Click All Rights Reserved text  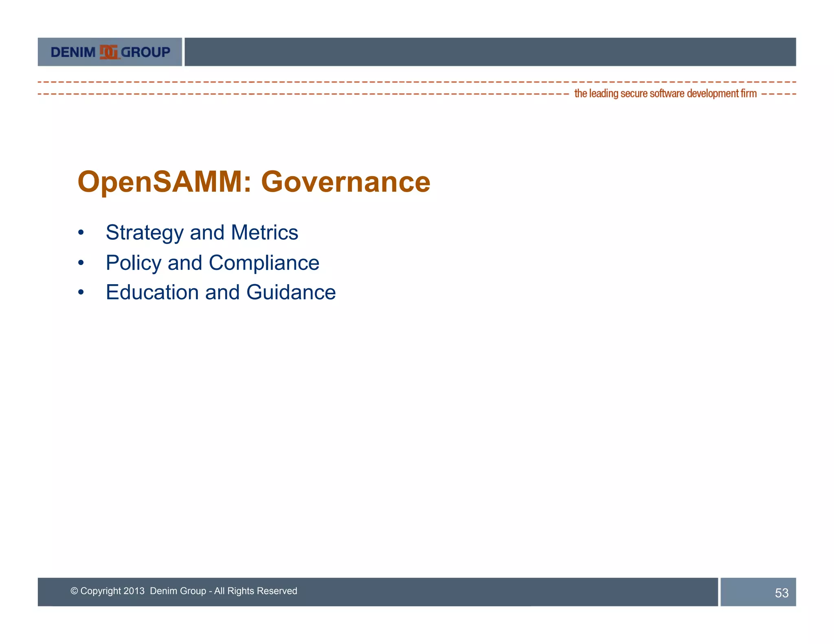[x=256, y=591]
